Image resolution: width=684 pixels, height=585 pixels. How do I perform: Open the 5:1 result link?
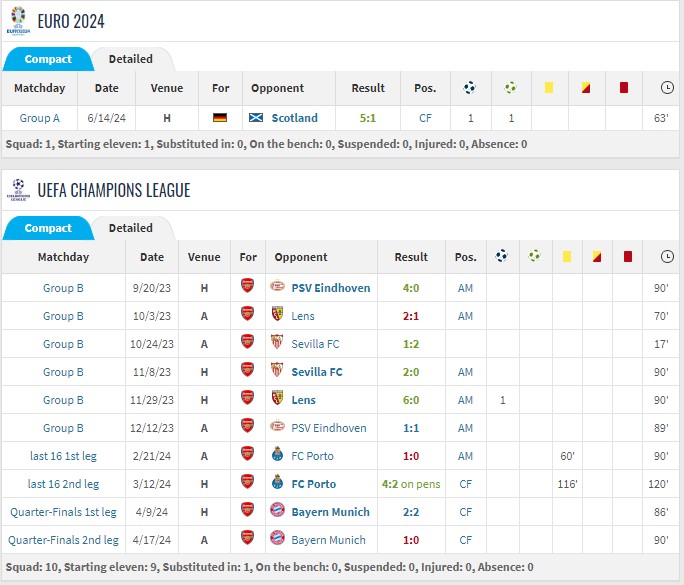tap(367, 118)
